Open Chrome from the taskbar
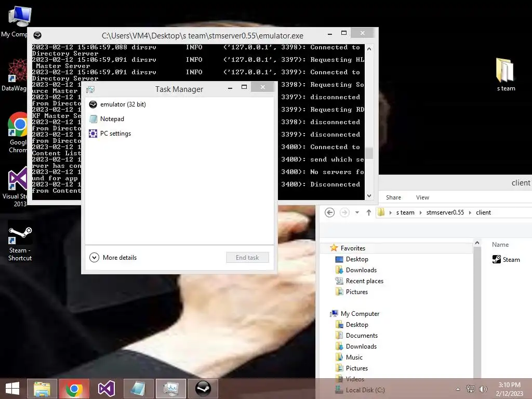532x399 pixels. coord(74,389)
